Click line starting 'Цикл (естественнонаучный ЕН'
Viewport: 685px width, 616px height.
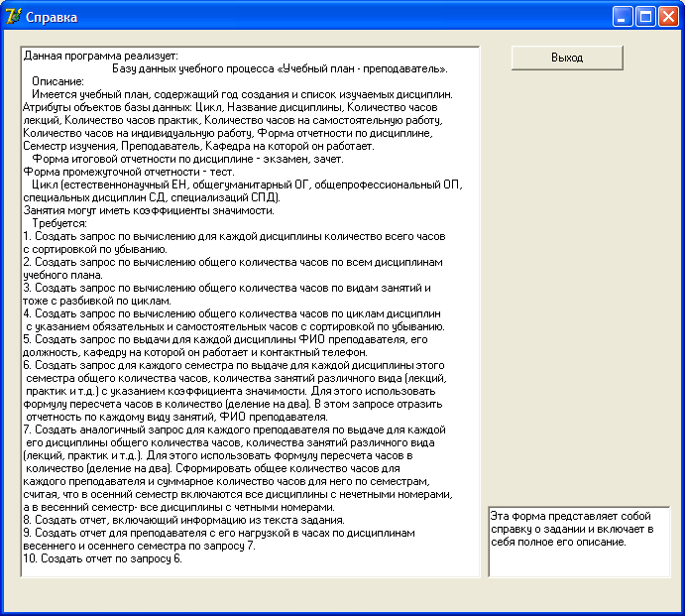coord(247,185)
